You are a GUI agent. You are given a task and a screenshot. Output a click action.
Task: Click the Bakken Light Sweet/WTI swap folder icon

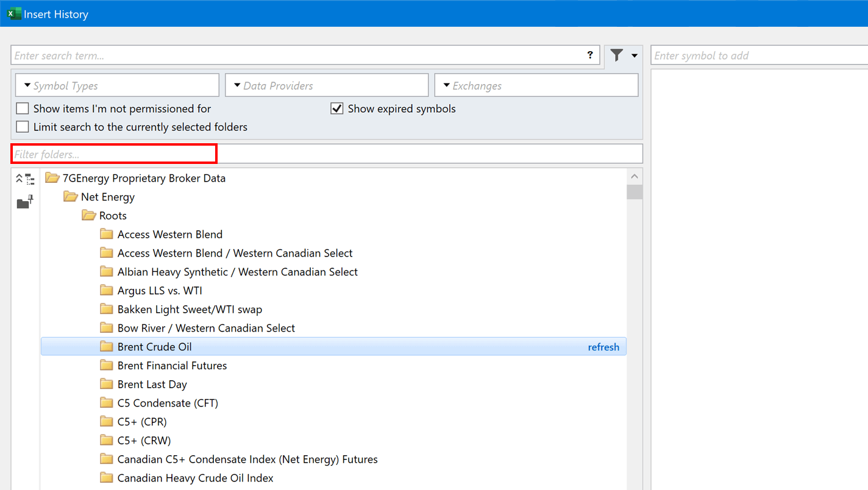(x=107, y=310)
